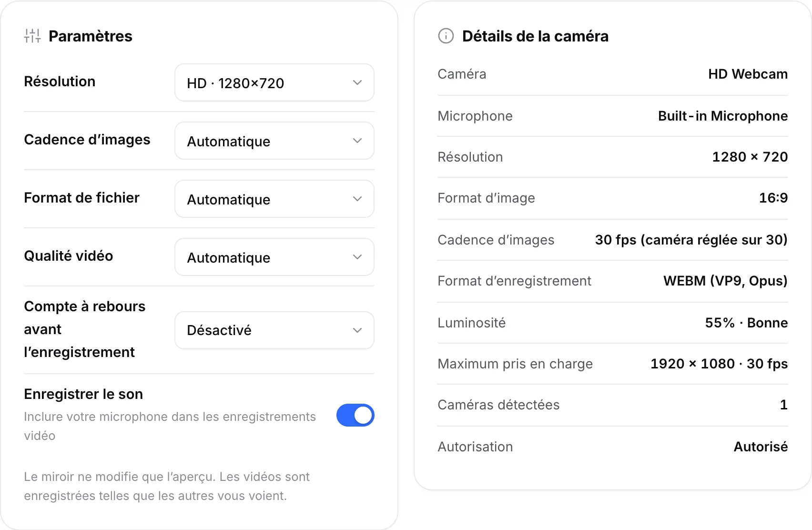Toggle the Enregistrer le son switch
The image size is (812, 530).
355,415
